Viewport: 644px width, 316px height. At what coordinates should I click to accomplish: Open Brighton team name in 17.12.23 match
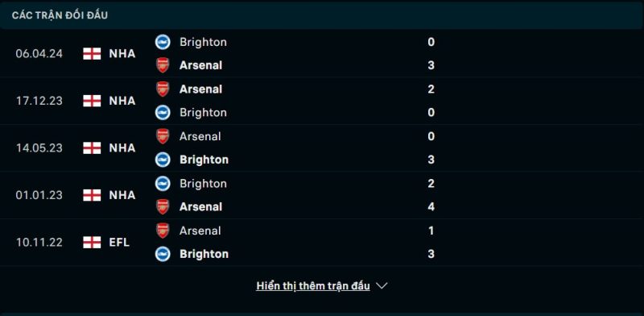tap(204, 113)
